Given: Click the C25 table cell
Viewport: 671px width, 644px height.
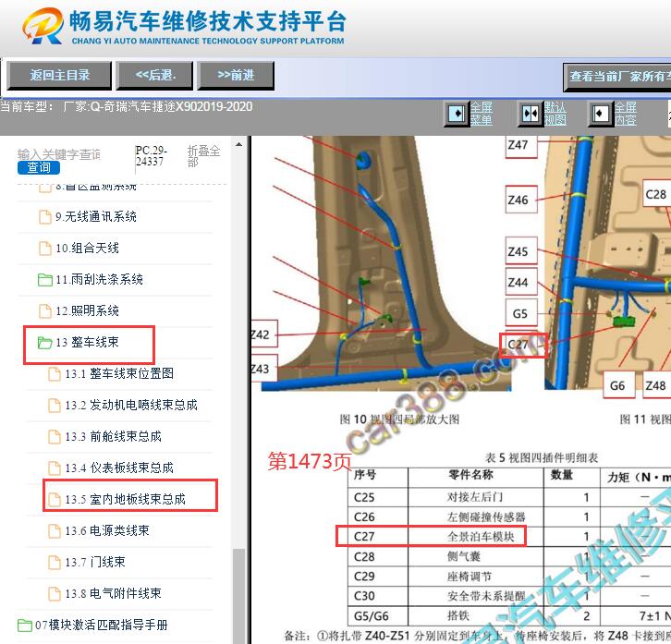Looking at the screenshot, I should click(378, 497).
